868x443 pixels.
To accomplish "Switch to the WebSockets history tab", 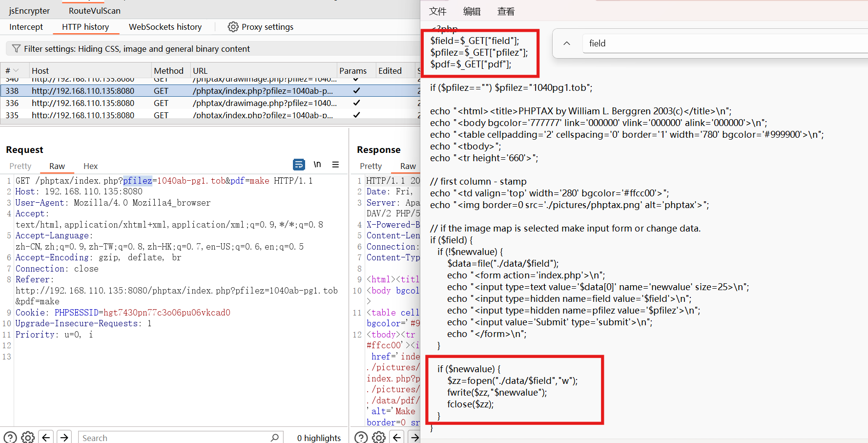I will (165, 27).
